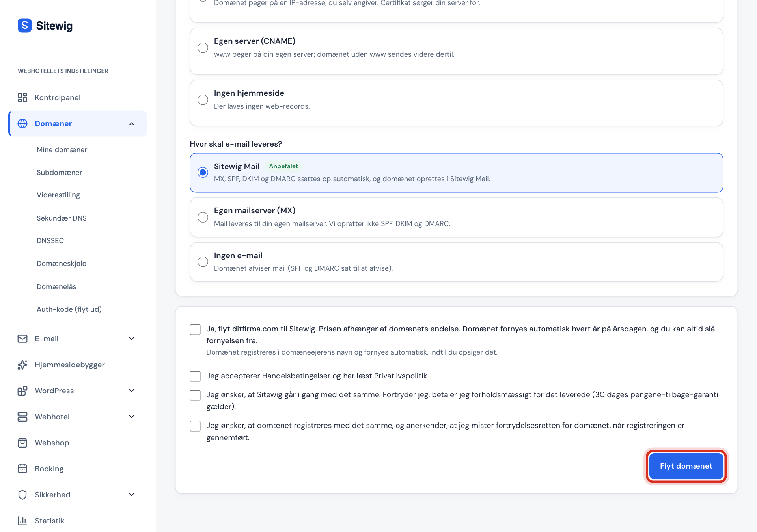The image size is (757, 532).
Task: Open the Handelsbetingelser terms link
Action: (x=296, y=376)
